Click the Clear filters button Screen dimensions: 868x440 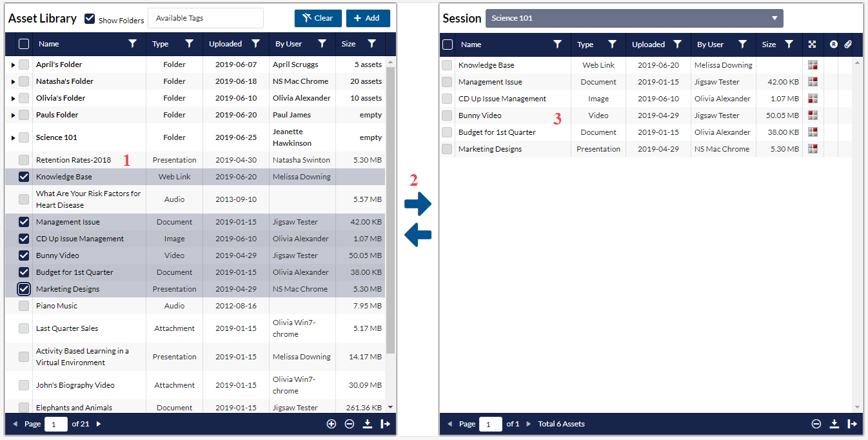[x=318, y=18]
